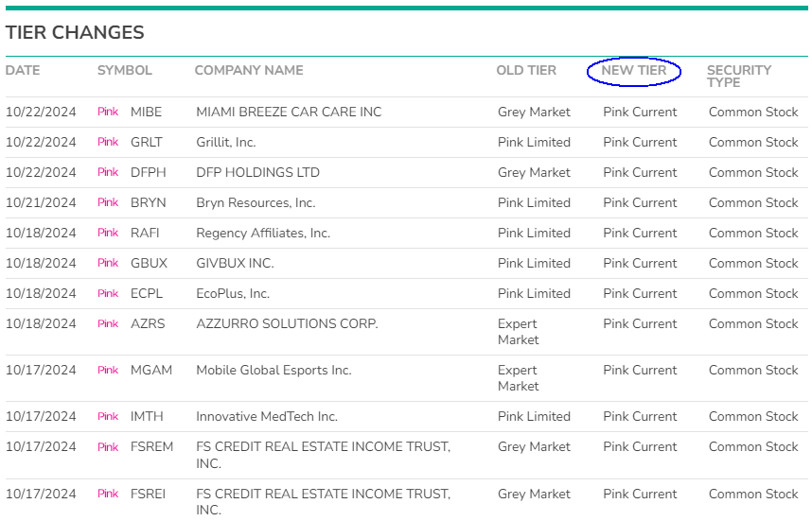Select company name Regency Affiliates, Inc.
This screenshot has height=521, width=812.
[x=263, y=234]
